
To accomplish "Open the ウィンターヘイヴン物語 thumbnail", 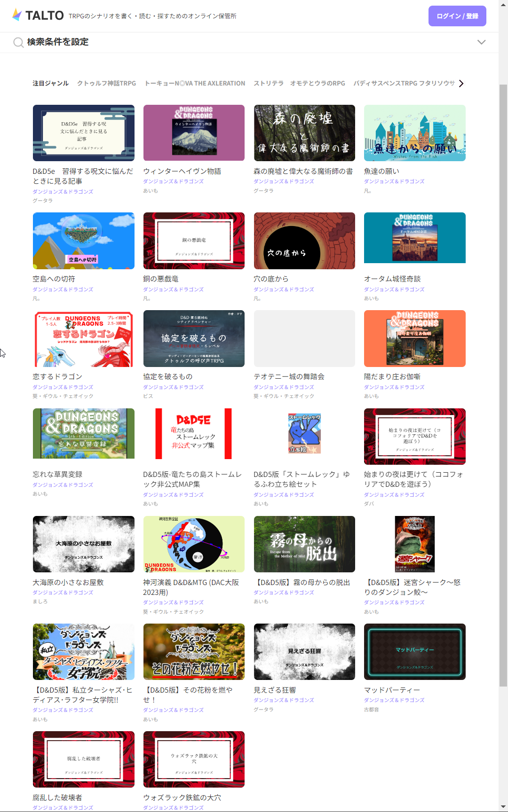I will tap(194, 133).
